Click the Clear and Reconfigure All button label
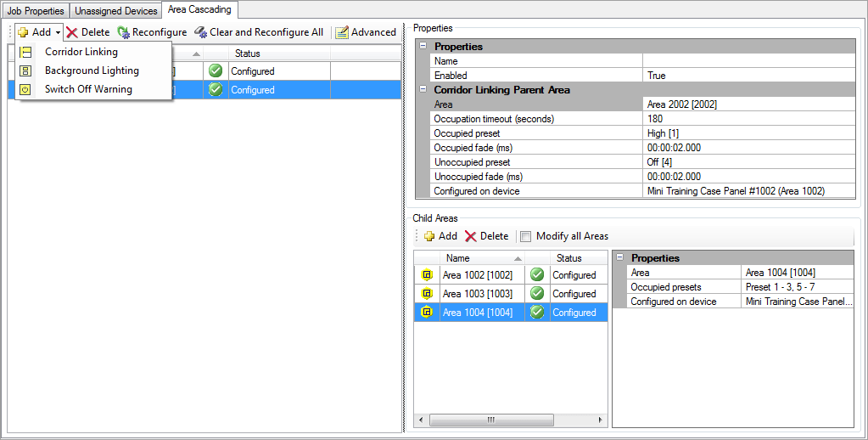This screenshot has height=440, width=868. [266, 32]
